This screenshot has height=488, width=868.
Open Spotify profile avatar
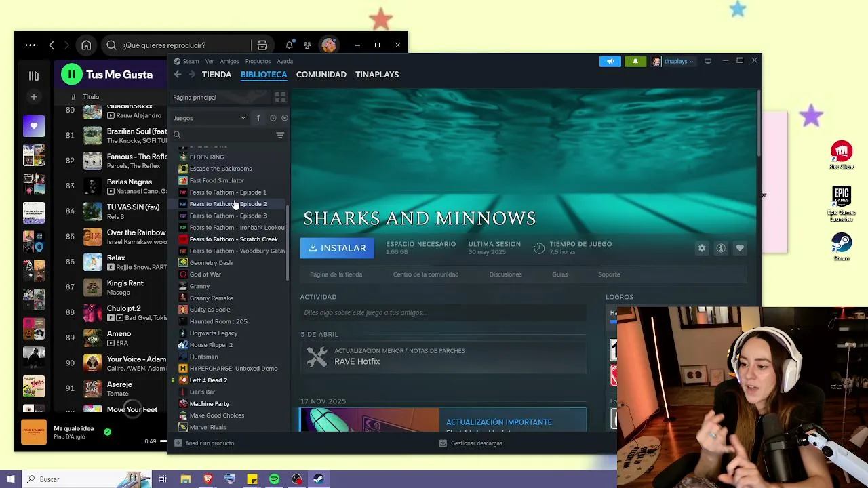pos(329,45)
